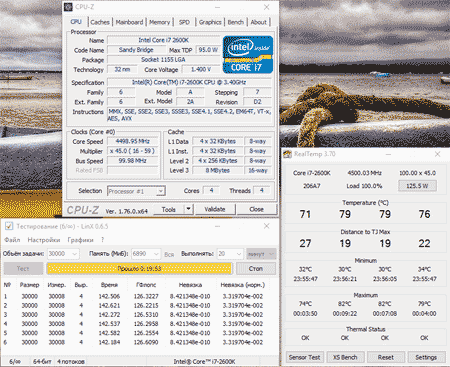This screenshot has height=367, width=450.
Task: Click the LinX yellow progress bar
Action: coord(139,269)
